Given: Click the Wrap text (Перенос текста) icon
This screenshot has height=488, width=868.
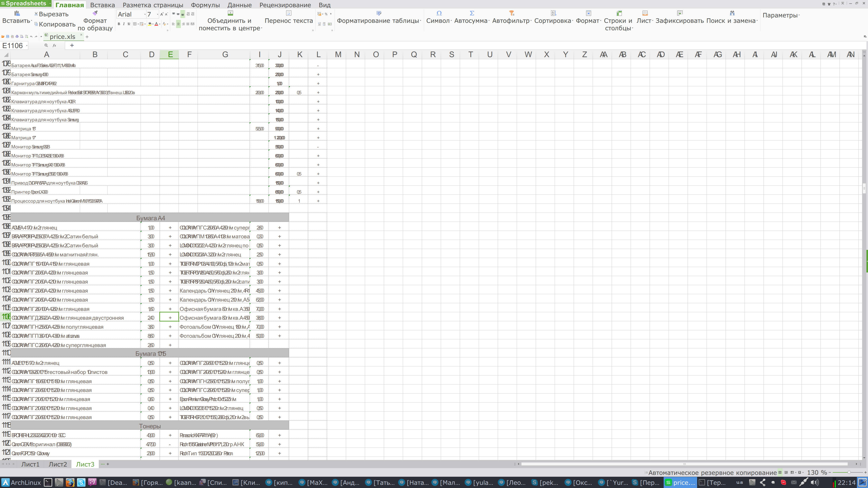Looking at the screenshot, I should click(x=288, y=13).
